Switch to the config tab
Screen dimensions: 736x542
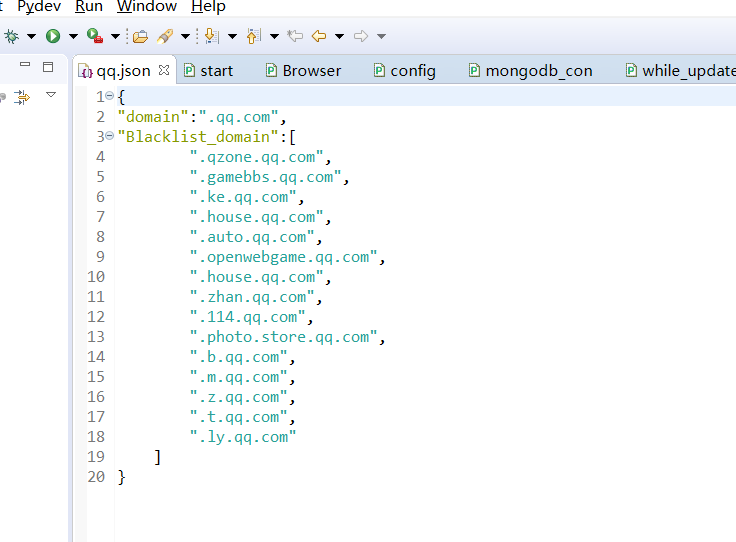coord(405,71)
